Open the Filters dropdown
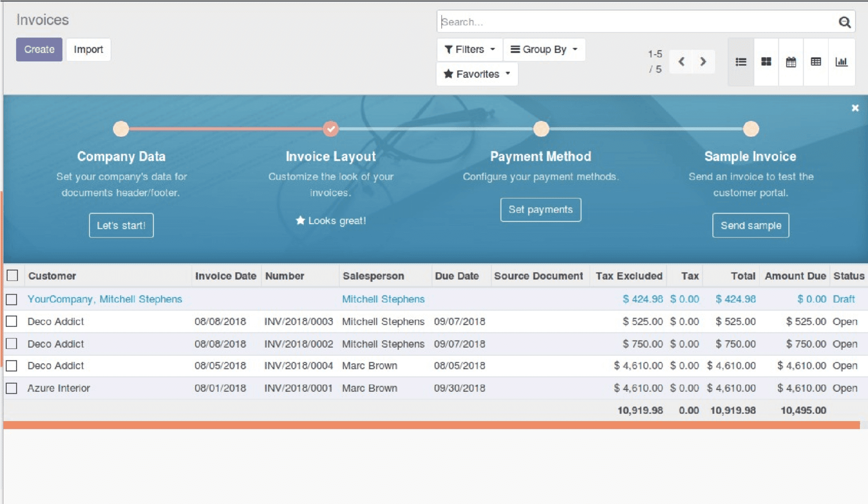The image size is (868, 504). 470,49
